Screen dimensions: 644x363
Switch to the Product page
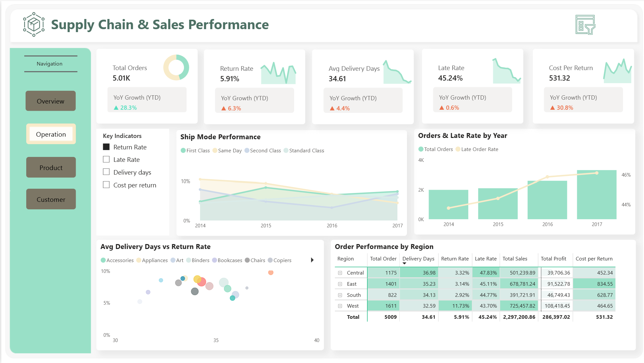(51, 167)
